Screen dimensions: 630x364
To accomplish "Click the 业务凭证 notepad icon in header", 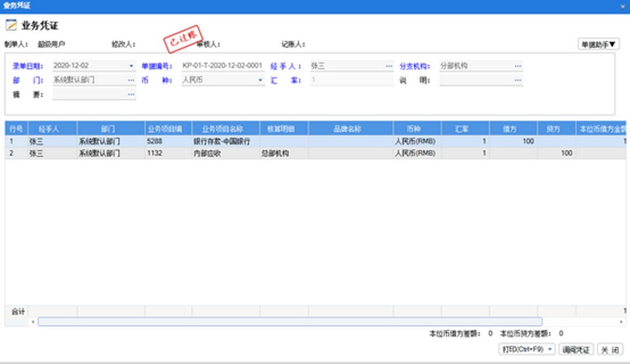I will click(x=11, y=25).
